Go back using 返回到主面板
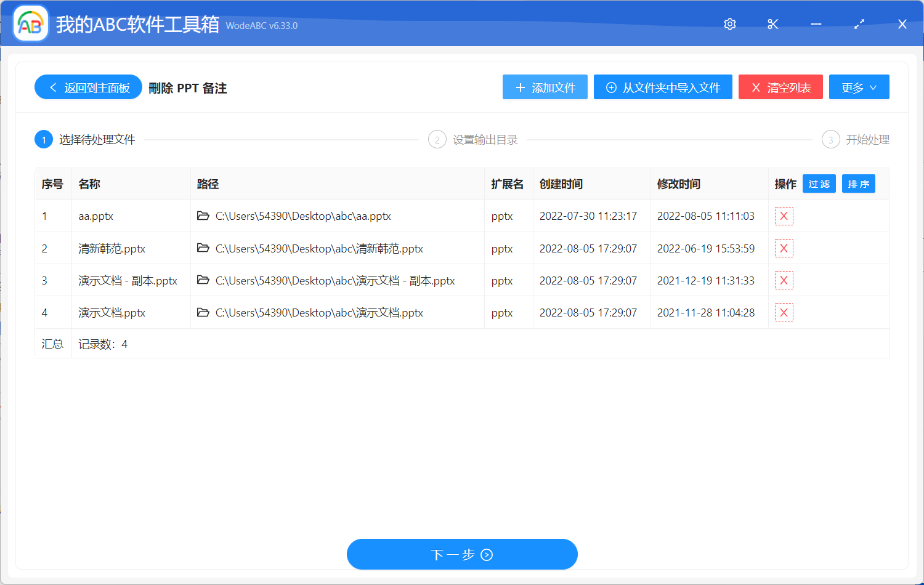 pos(88,87)
